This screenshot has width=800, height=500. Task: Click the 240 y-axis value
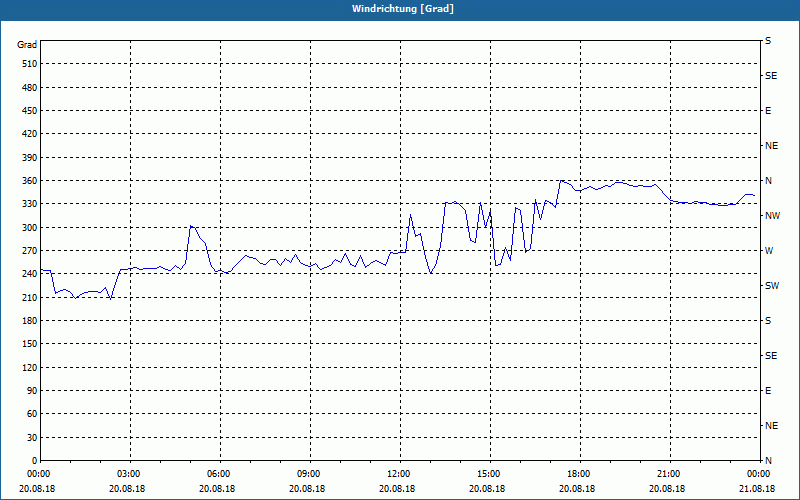pyautogui.click(x=30, y=274)
